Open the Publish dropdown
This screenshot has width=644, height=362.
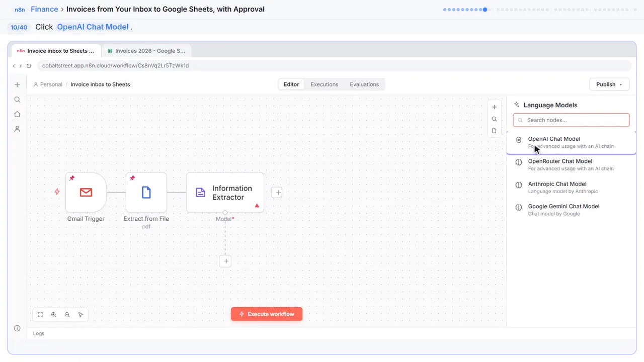point(609,84)
